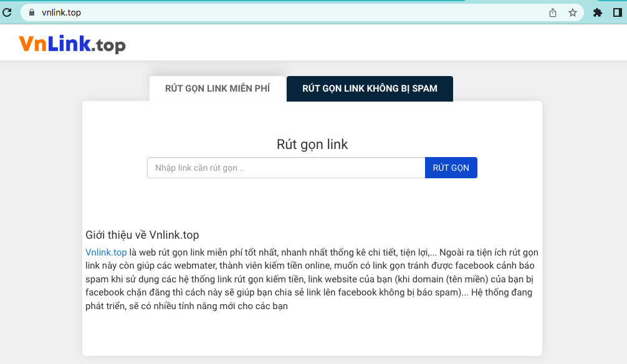Reload the page with the refresh icon
Screen dimensions: 627x364
tap(7, 12)
